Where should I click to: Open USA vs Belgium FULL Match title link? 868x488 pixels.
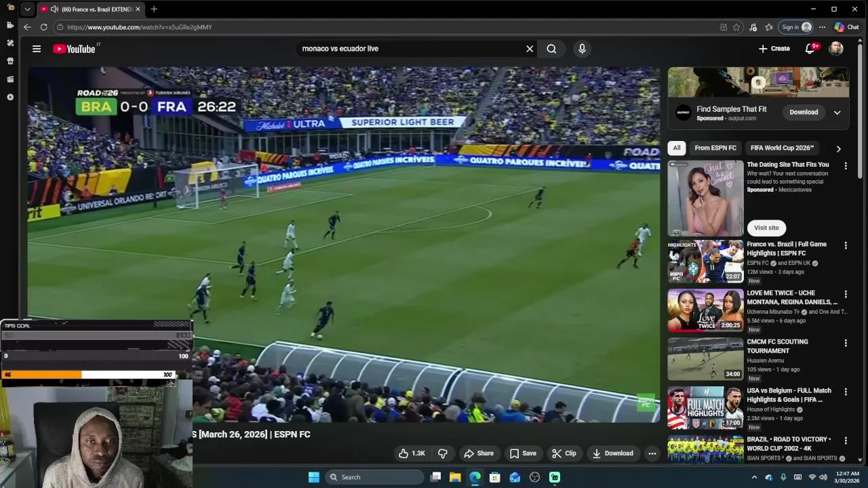coord(789,395)
